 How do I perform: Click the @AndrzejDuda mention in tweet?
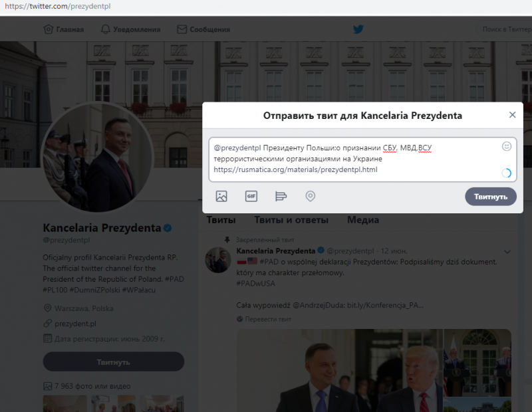pyautogui.click(x=319, y=305)
